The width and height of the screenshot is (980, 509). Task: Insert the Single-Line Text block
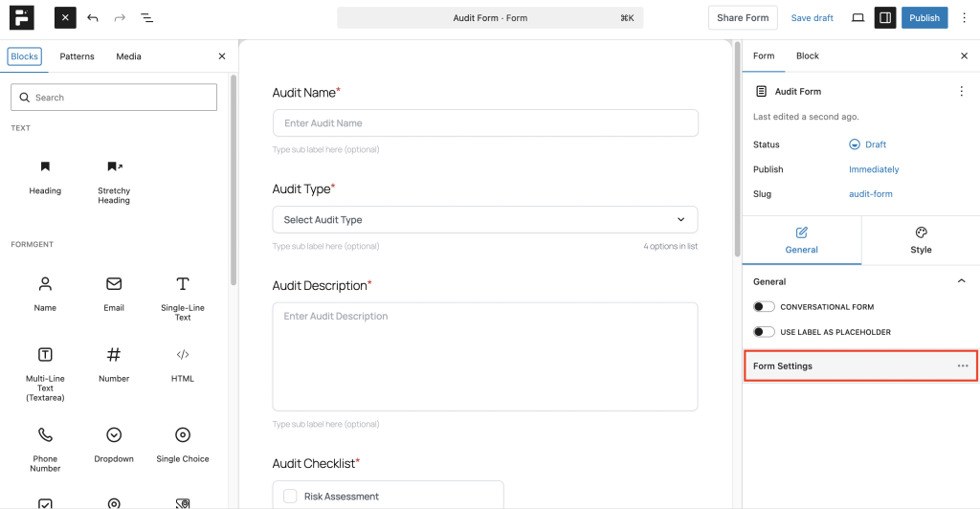pos(183,299)
